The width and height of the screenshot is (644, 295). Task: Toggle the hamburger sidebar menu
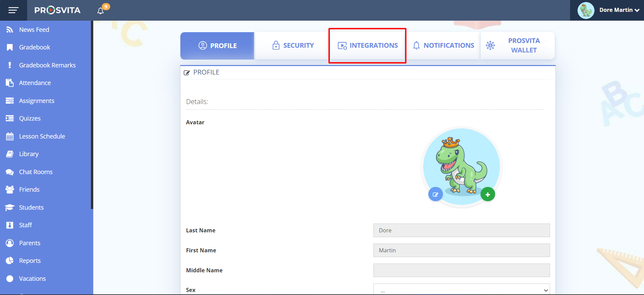click(13, 10)
